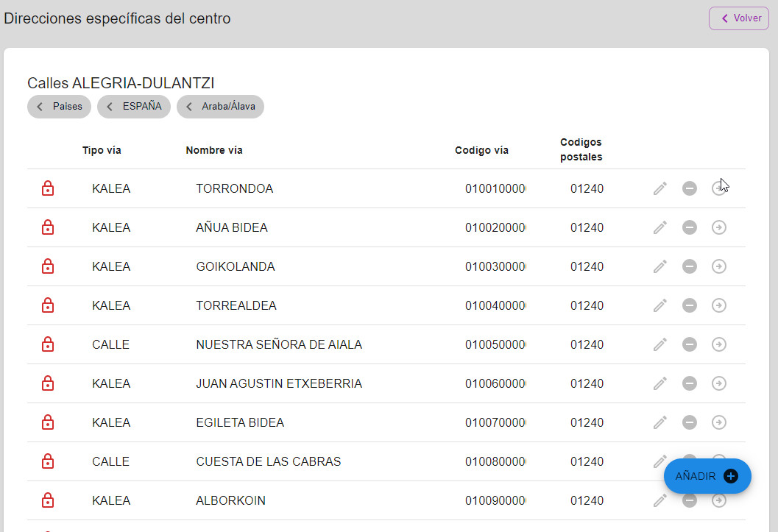This screenshot has width=778, height=532.
Task: Toggle the lock on the TORRONDOA row
Action: 48,188
